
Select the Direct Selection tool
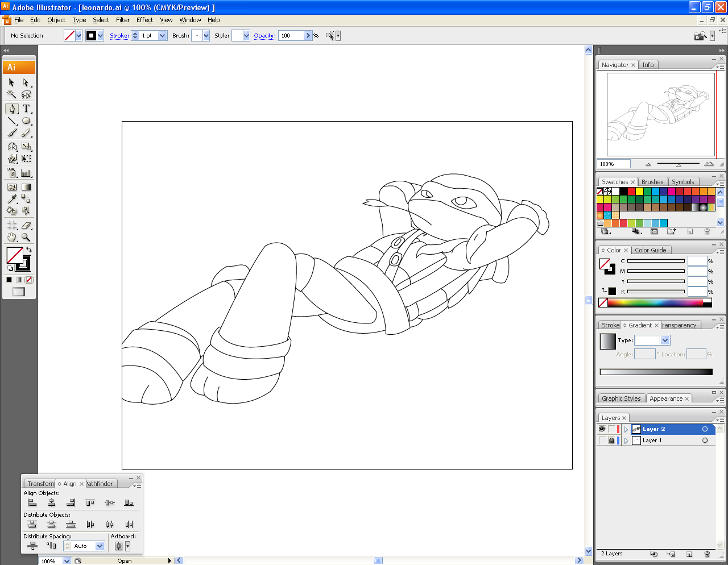pos(26,82)
